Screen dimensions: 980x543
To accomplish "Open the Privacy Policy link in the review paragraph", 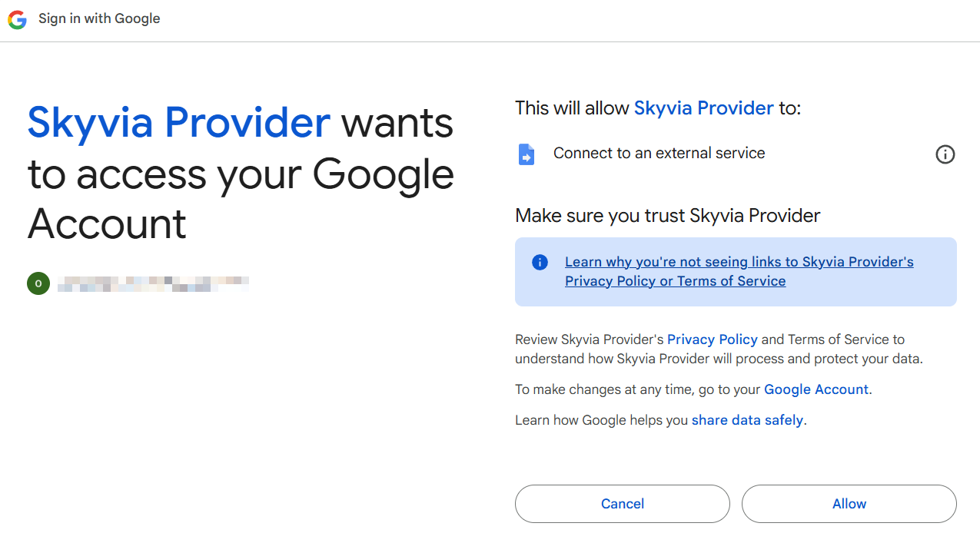I will 712,339.
